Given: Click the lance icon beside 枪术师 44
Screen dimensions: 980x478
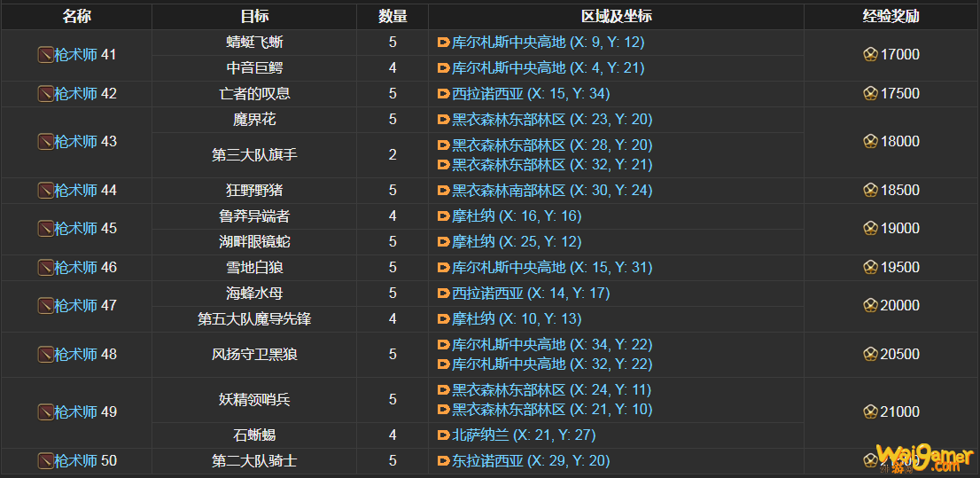Looking at the screenshot, I should [x=45, y=190].
